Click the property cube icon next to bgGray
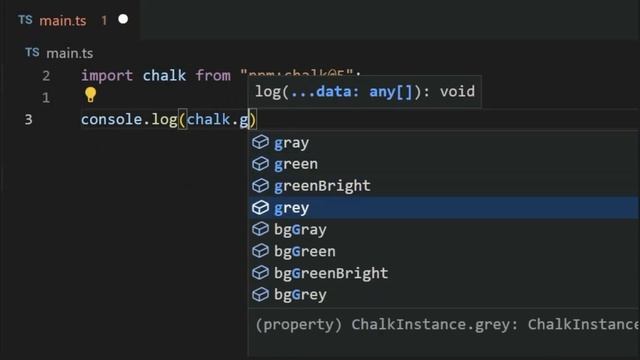The width and height of the screenshot is (640, 360). click(x=260, y=229)
